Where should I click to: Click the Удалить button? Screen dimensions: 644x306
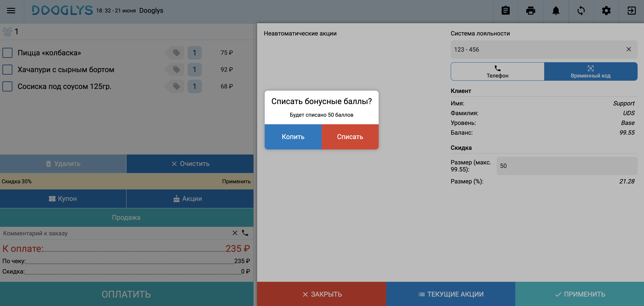tap(63, 164)
